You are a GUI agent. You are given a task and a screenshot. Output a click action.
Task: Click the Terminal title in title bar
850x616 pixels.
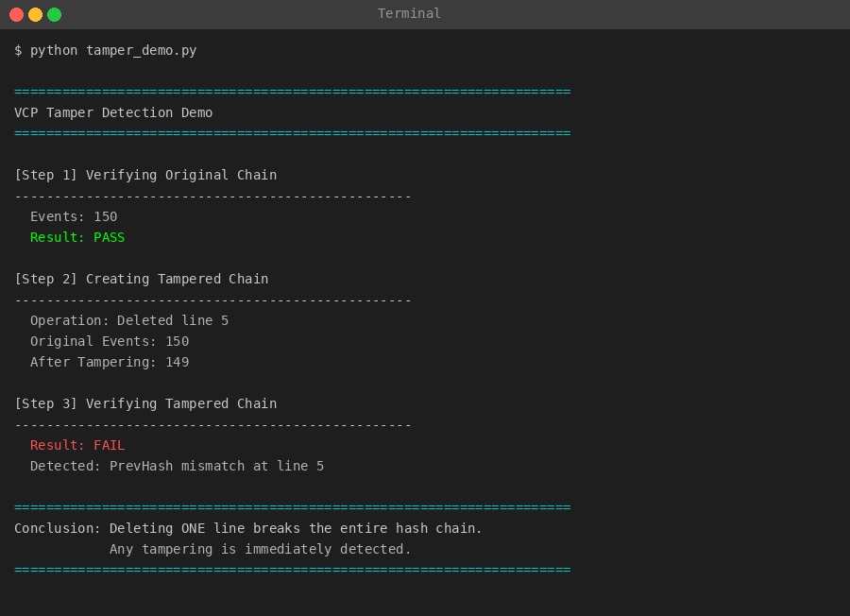pos(409,13)
